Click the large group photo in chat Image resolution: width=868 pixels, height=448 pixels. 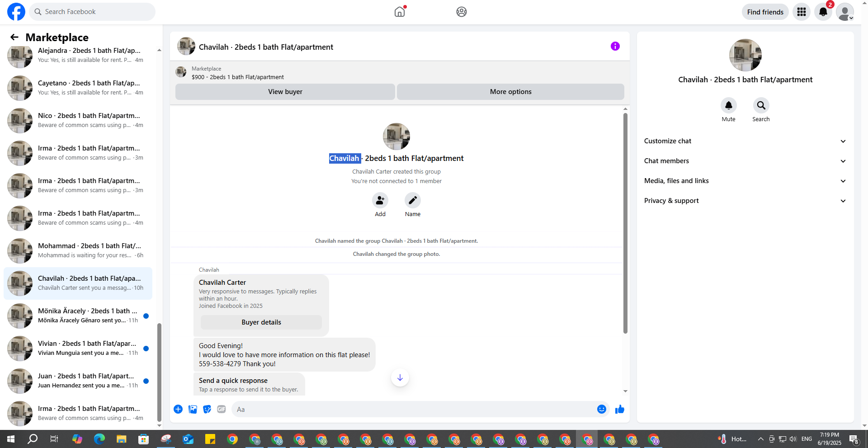pyautogui.click(x=396, y=136)
